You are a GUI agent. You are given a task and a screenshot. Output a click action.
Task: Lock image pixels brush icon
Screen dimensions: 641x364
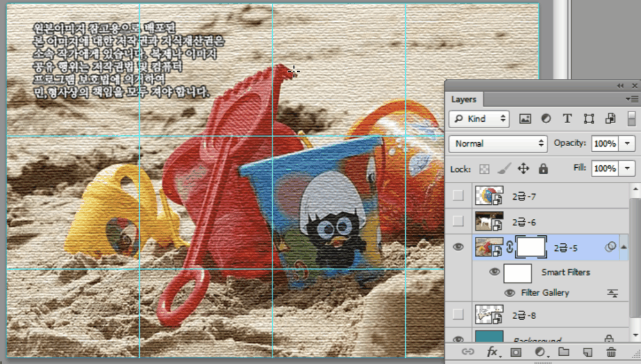click(504, 169)
